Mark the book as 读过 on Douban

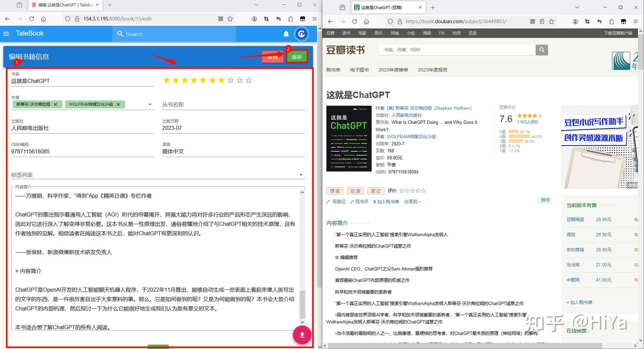coord(376,191)
